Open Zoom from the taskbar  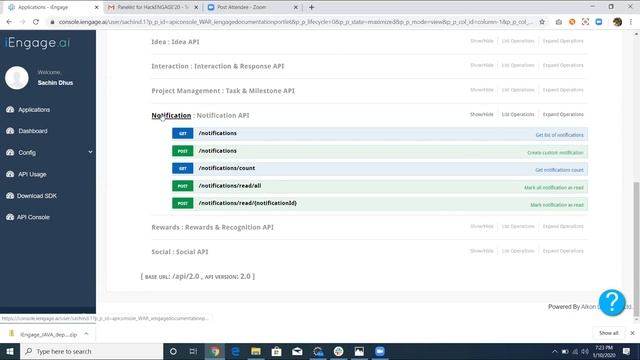[x=380, y=351]
